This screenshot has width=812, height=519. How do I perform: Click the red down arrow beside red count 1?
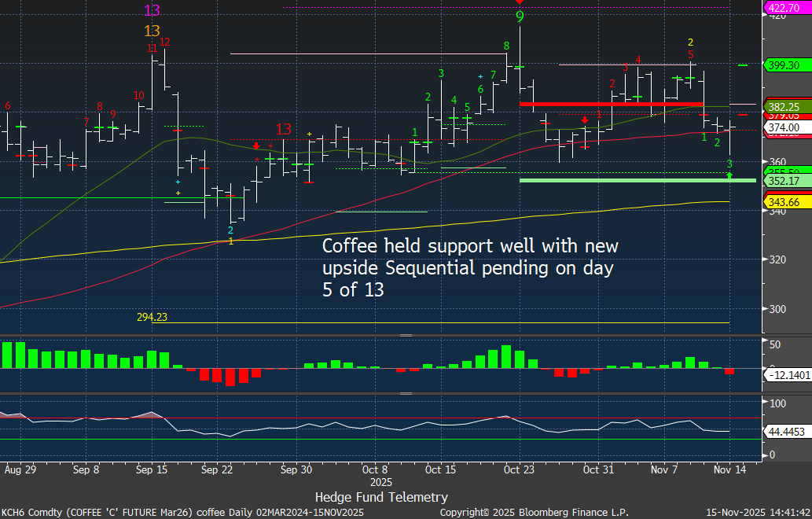pos(586,120)
